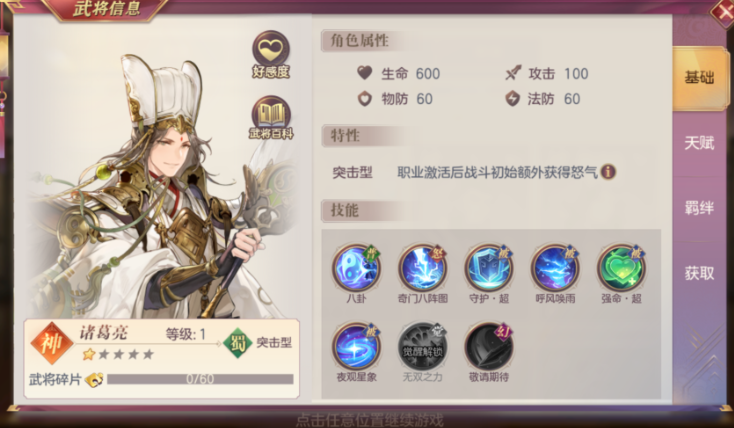Image resolution: width=734 pixels, height=428 pixels.
Task: View the locked 无双之力 skill
Action: click(x=423, y=347)
